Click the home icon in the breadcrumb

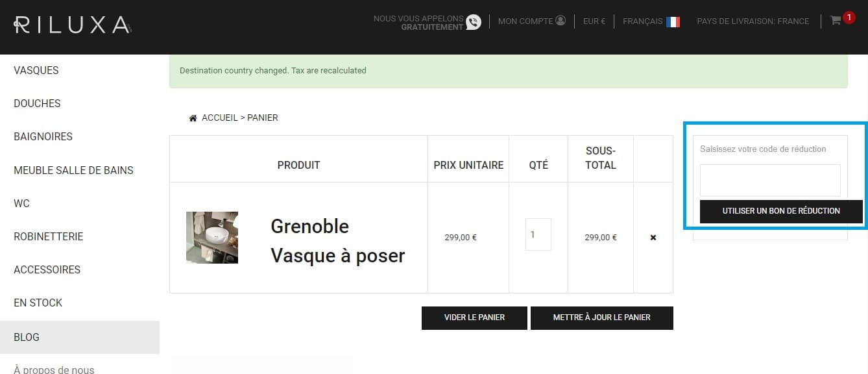pyautogui.click(x=193, y=117)
